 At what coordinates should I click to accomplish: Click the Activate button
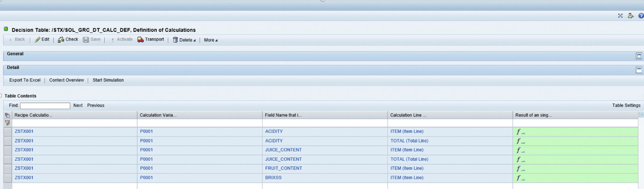coord(122,39)
